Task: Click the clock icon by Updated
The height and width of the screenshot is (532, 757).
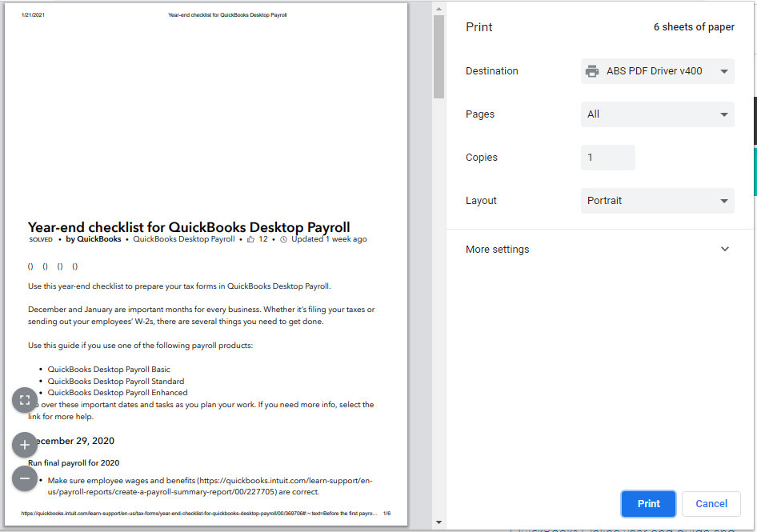Action: [284, 239]
